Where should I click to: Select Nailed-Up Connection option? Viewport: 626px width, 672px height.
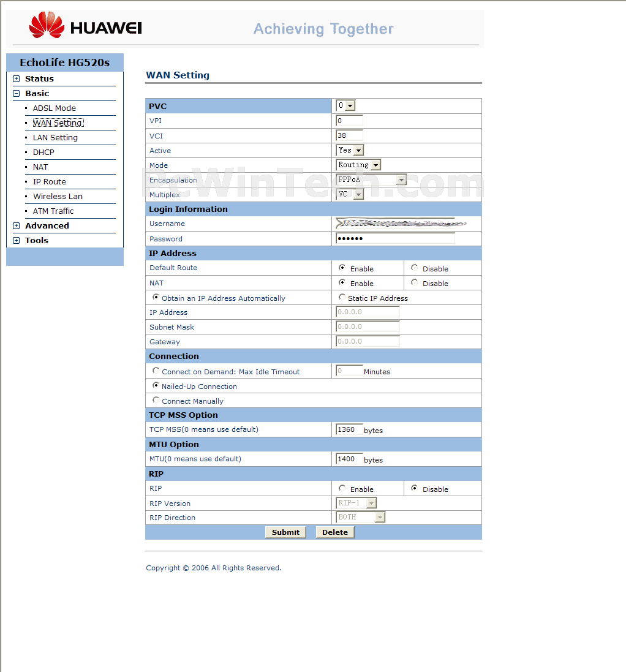tap(156, 385)
